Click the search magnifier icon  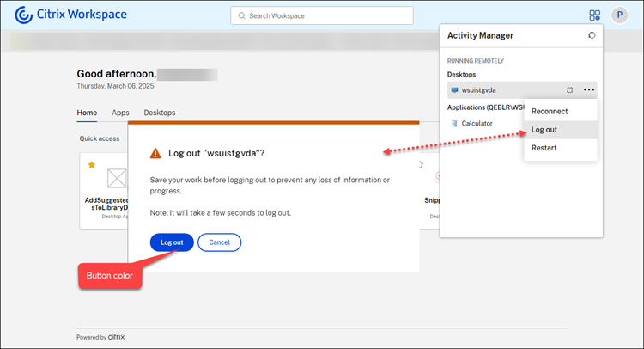coord(242,16)
